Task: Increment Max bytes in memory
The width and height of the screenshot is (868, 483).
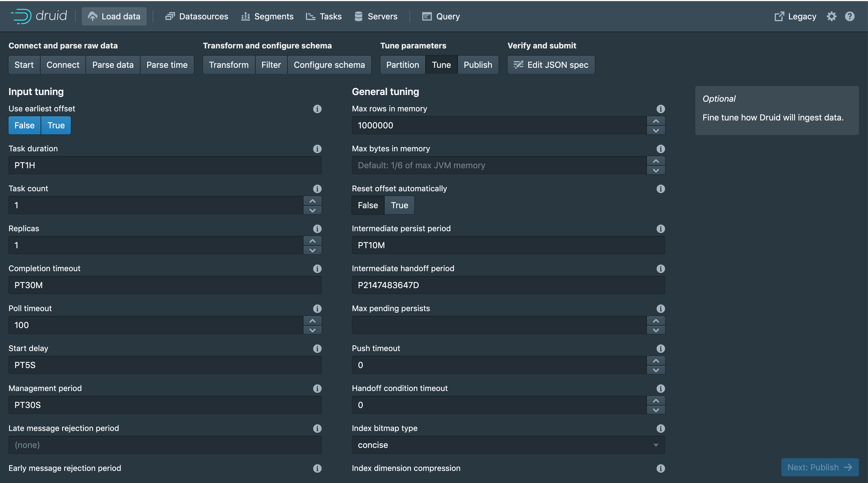Action: [656, 161]
